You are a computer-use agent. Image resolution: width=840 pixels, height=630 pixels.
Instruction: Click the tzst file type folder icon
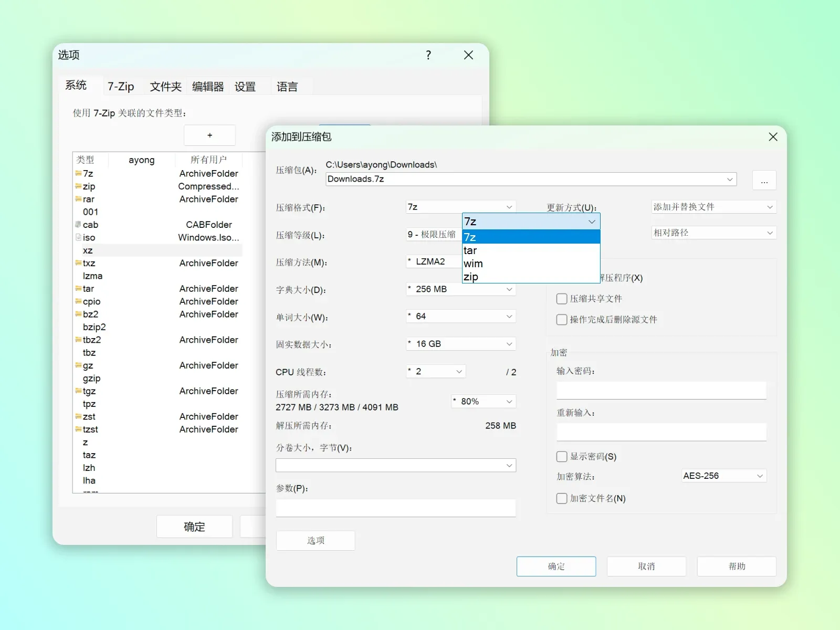(x=78, y=429)
